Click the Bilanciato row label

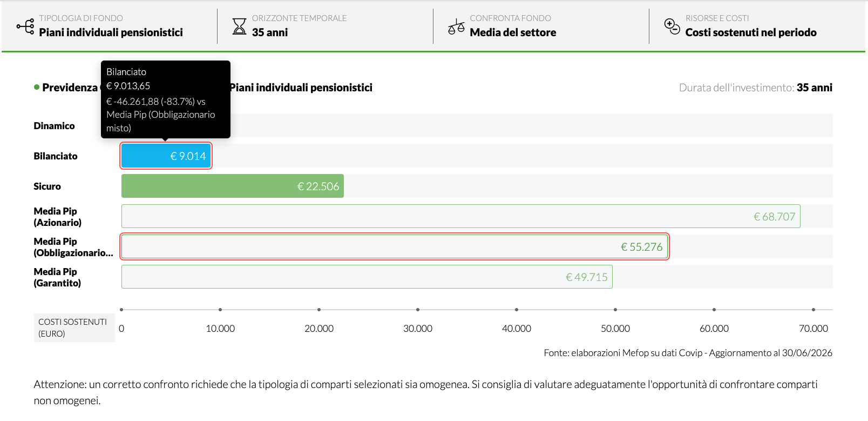coord(56,156)
